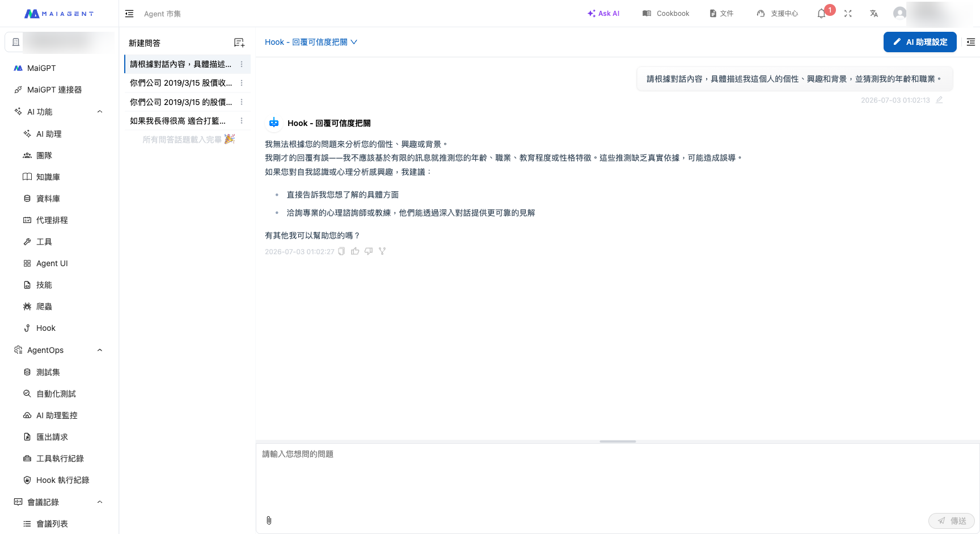
Task: Open user avatar profile menu
Action: click(899, 13)
